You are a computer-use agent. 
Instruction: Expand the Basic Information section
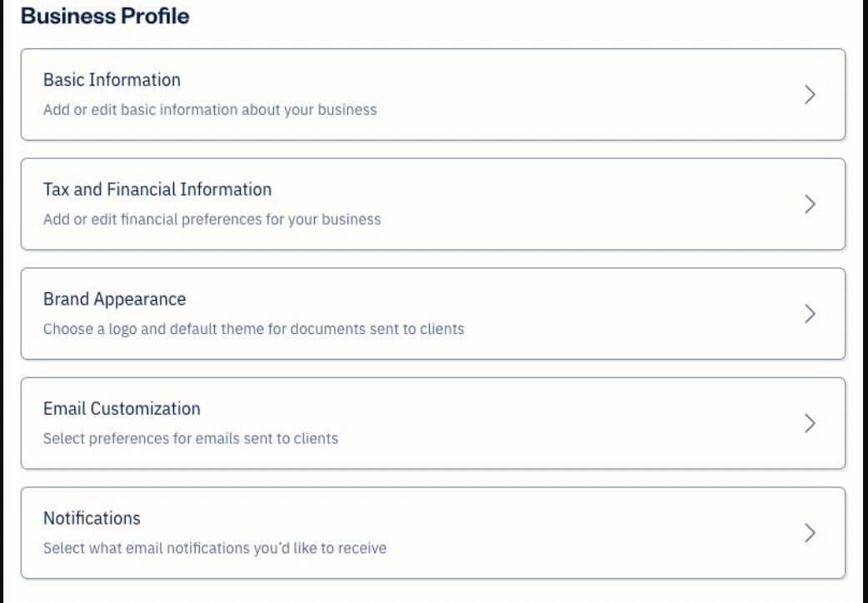click(112, 80)
